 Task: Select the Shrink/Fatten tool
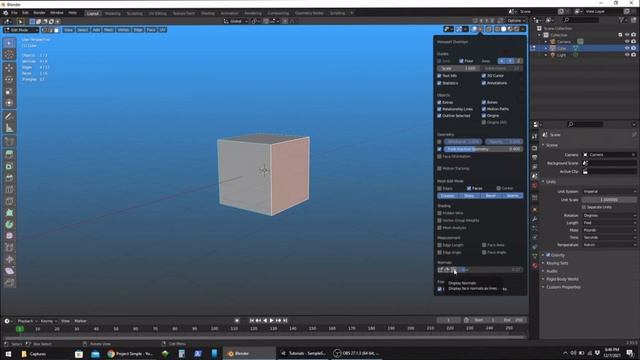(9, 259)
